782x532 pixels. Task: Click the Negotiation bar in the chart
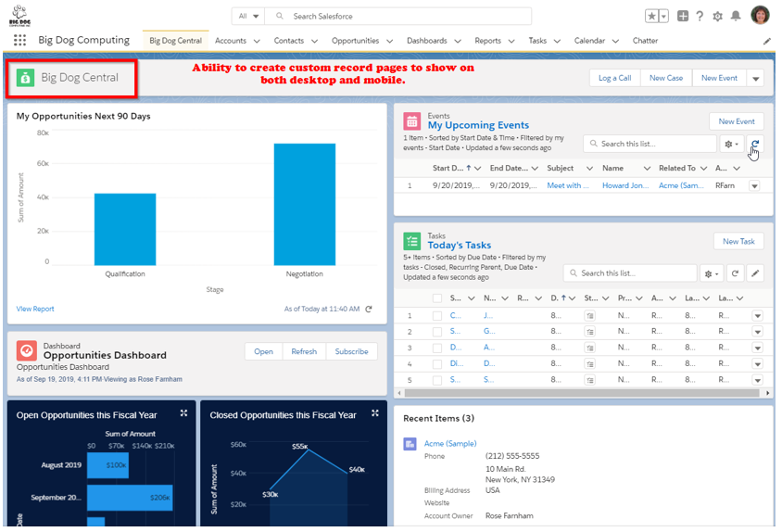coord(305,205)
